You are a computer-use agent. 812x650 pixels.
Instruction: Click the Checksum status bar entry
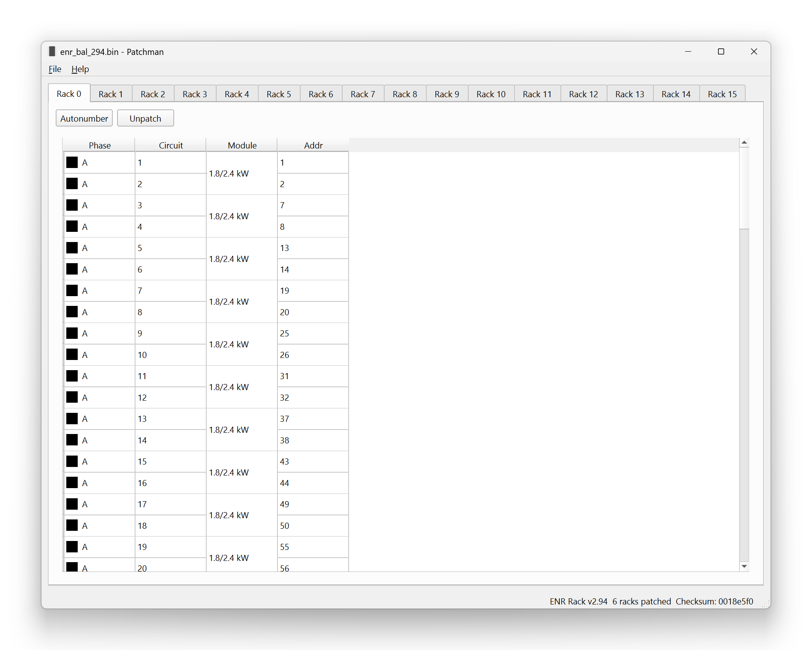(714, 601)
